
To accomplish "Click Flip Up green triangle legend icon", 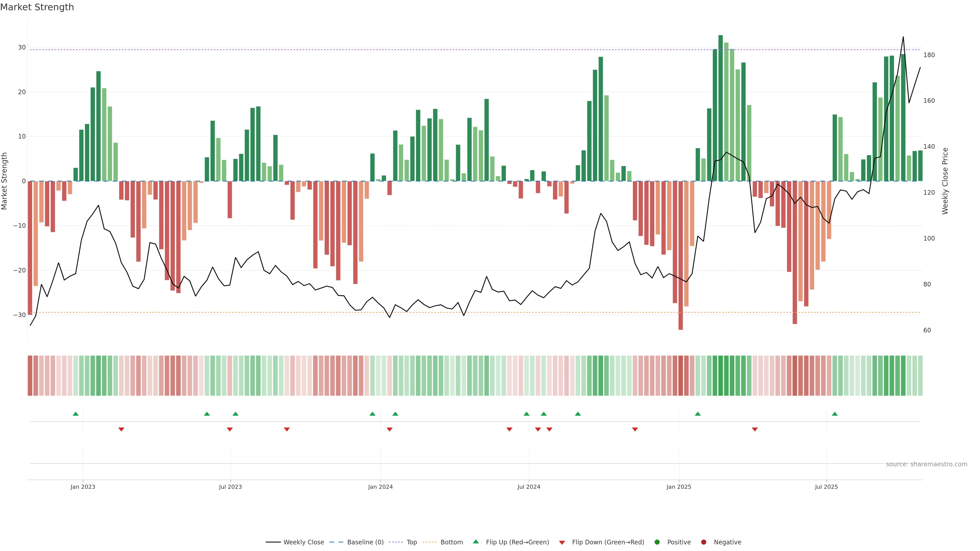I will click(x=475, y=542).
